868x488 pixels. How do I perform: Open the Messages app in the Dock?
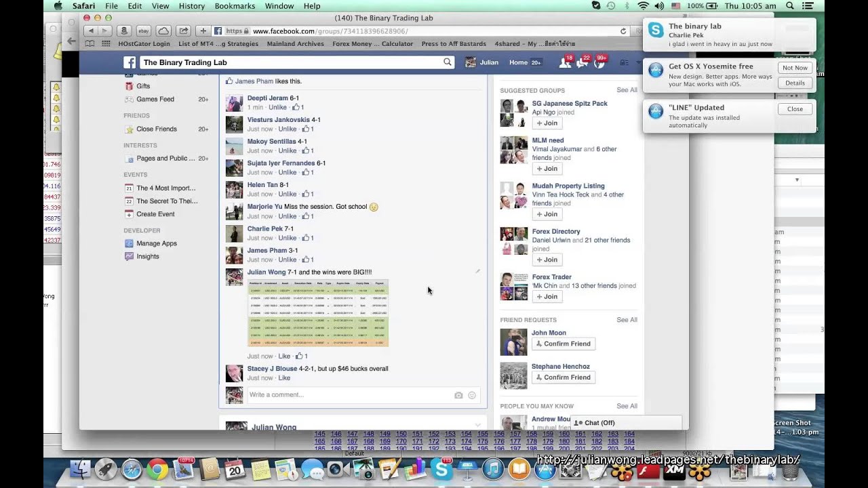coord(313,469)
